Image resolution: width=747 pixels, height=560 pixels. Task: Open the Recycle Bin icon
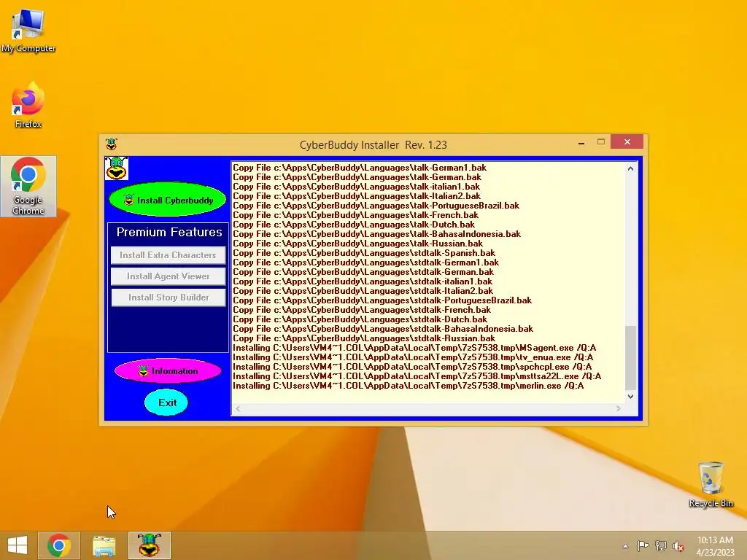click(x=711, y=484)
